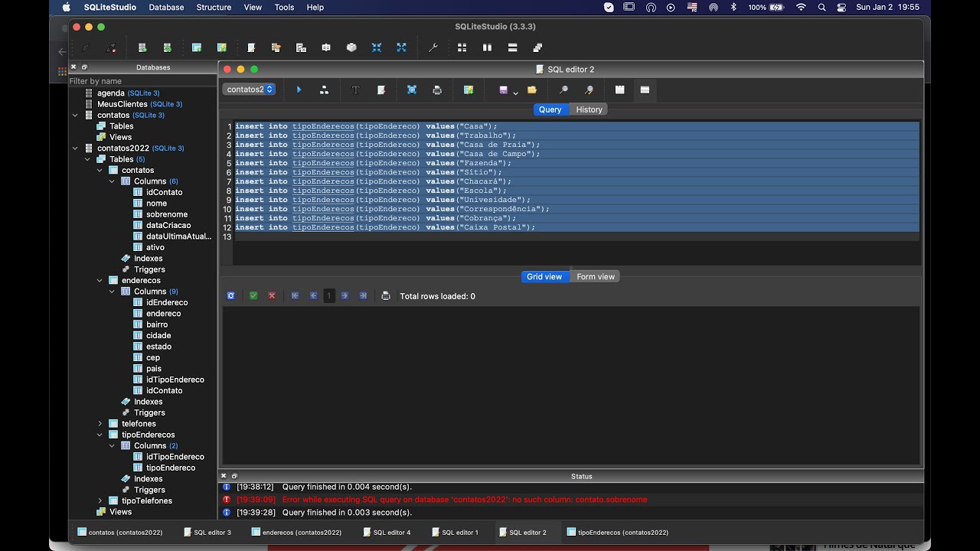980x551 pixels.
Task: Run the query with the blue play icon
Action: (299, 90)
